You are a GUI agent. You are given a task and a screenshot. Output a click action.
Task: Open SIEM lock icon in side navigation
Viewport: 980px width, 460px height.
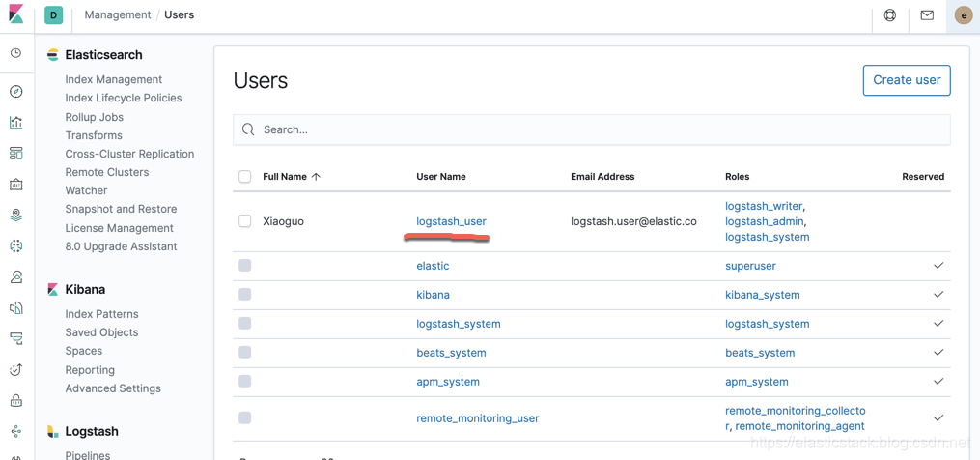[x=16, y=400]
